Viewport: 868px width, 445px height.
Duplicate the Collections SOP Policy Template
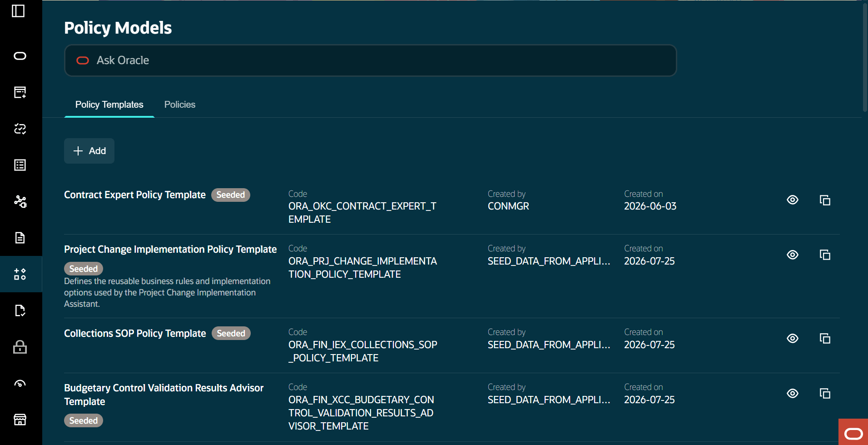tap(825, 339)
